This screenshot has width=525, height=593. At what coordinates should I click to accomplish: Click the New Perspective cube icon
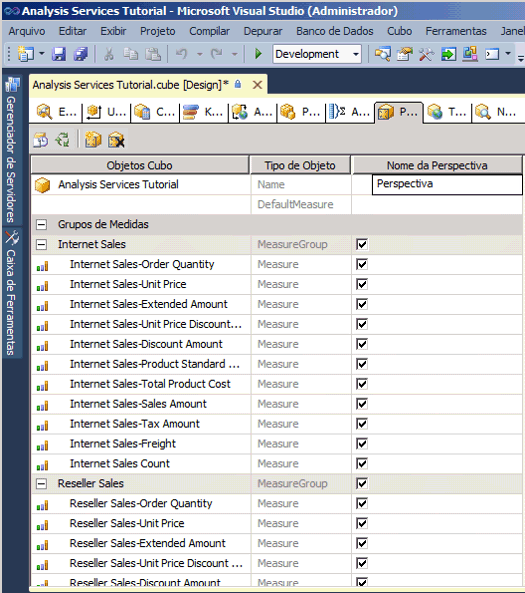click(93, 140)
